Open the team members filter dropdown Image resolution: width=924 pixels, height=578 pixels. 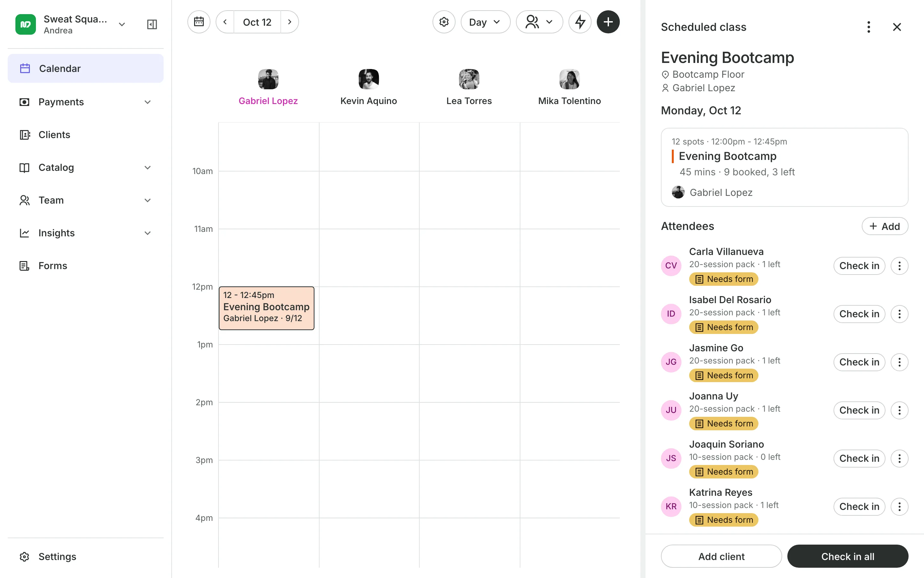[x=539, y=22]
